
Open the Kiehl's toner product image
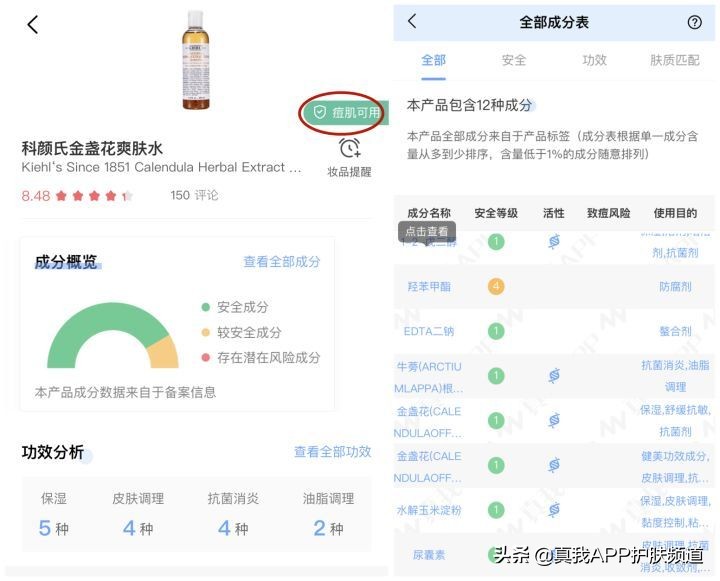click(x=196, y=60)
